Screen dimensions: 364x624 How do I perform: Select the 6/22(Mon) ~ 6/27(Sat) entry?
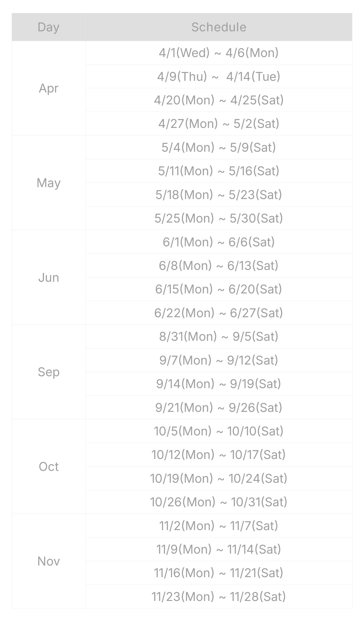pos(219,313)
